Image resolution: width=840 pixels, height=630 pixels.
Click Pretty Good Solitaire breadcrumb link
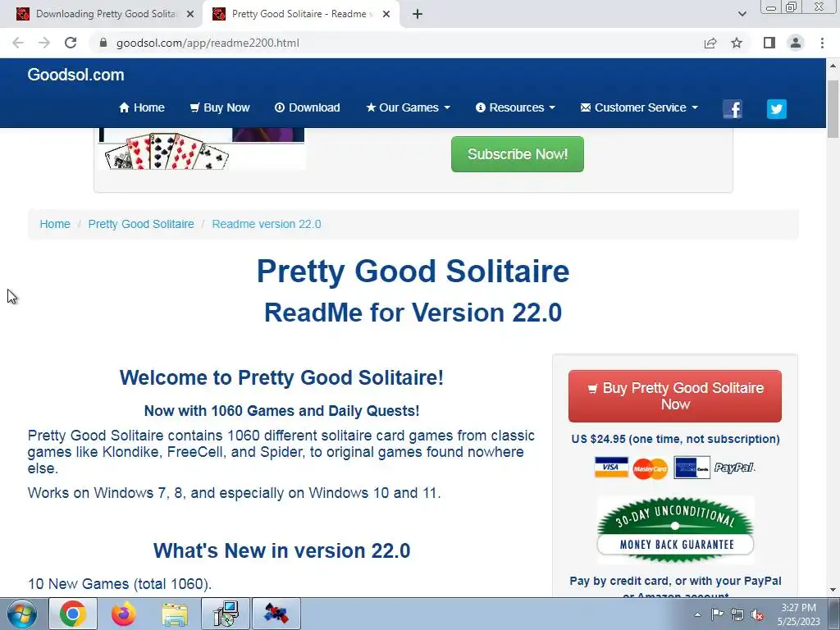tap(141, 224)
